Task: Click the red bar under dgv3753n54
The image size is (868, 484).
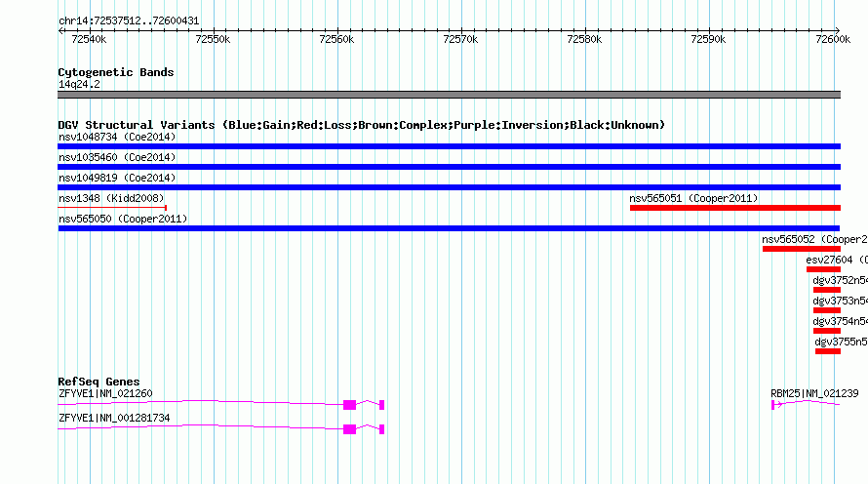Action: tap(827, 310)
